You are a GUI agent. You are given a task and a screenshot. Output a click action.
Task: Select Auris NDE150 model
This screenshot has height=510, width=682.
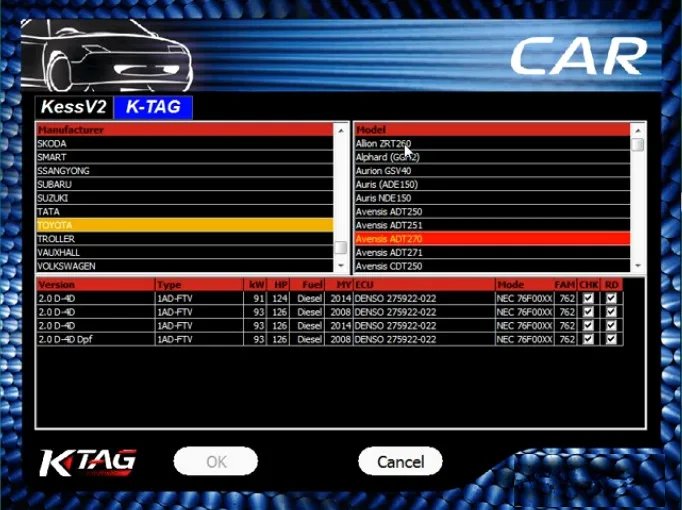pyautogui.click(x=492, y=198)
